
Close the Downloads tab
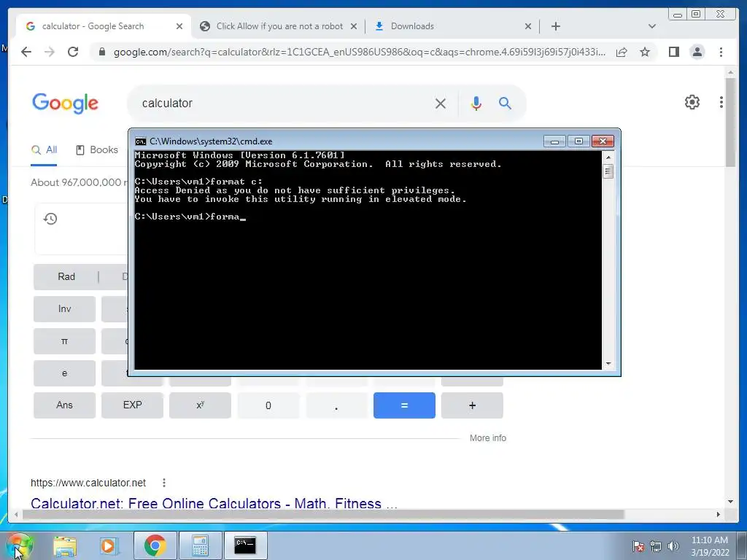point(528,26)
